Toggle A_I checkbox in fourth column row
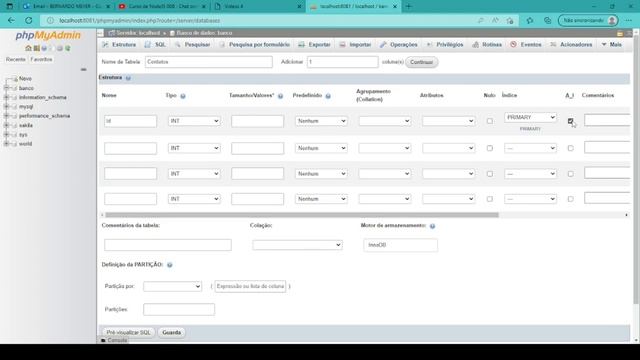 click(x=570, y=199)
